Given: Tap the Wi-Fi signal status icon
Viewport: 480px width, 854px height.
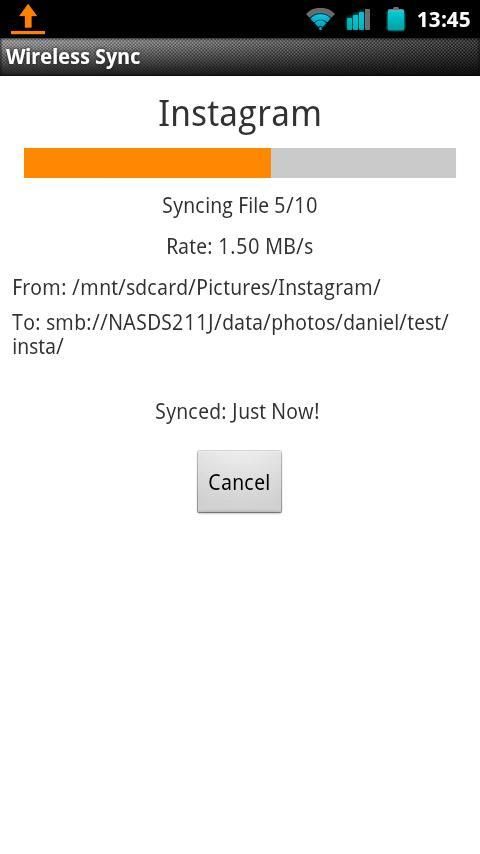Looking at the screenshot, I should pyautogui.click(x=320, y=20).
